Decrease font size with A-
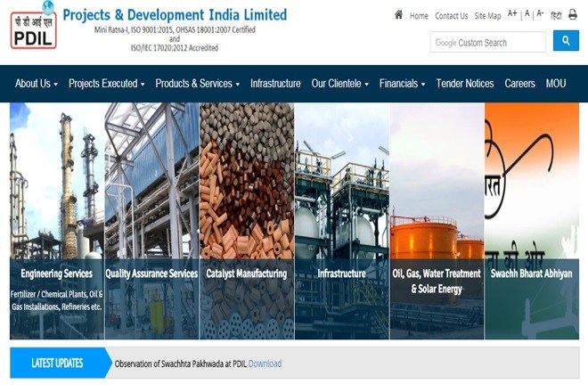The image size is (588, 392). pos(540,13)
